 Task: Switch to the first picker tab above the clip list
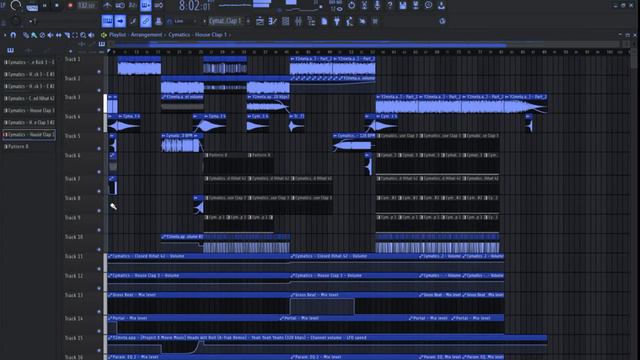point(11,50)
